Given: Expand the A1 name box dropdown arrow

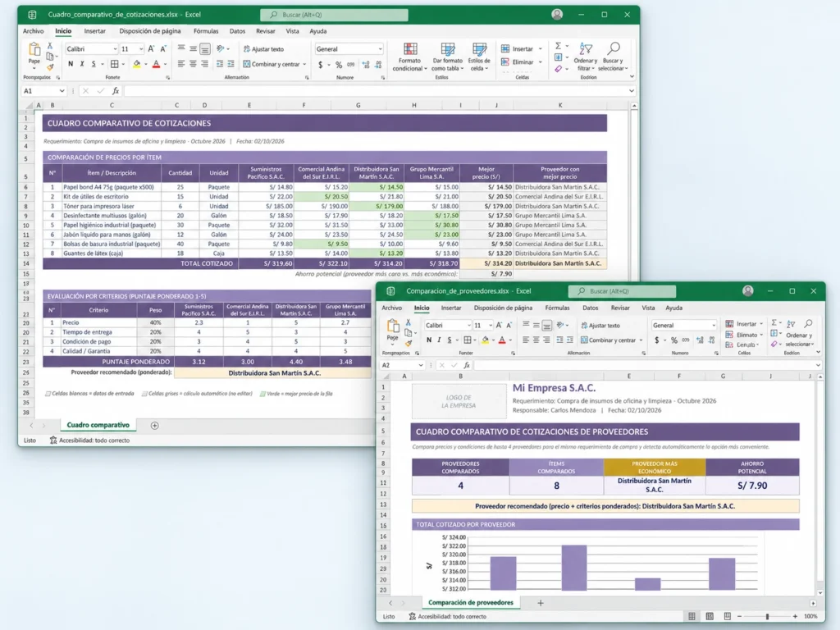Looking at the screenshot, I should click(62, 91).
